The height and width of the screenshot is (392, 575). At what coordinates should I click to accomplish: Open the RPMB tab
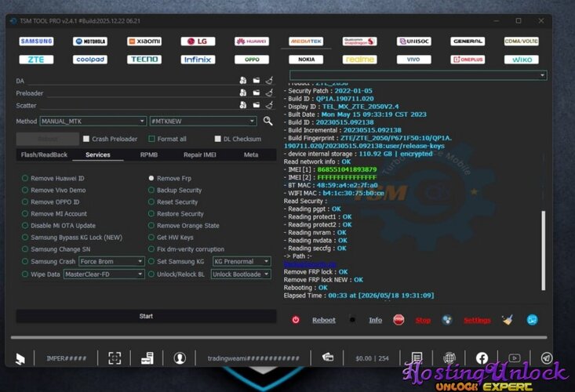coord(149,154)
